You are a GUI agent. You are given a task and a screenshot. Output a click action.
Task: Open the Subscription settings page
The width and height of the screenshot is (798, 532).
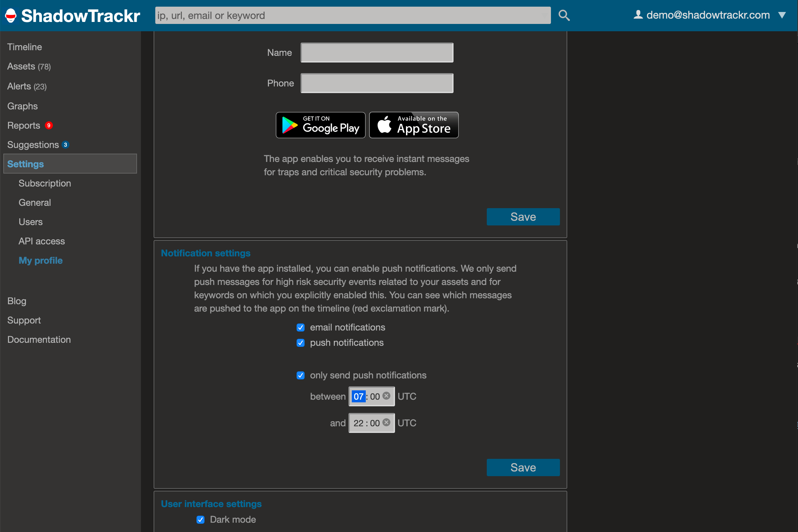point(45,183)
